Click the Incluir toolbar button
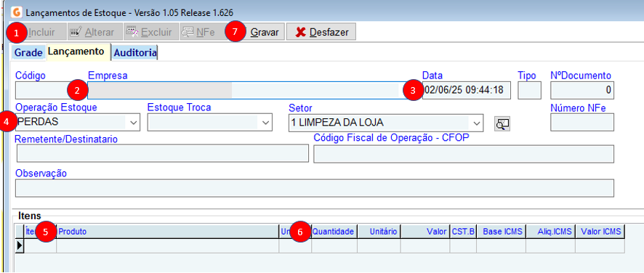Screen dimensions: 644x273 pyautogui.click(x=36, y=32)
